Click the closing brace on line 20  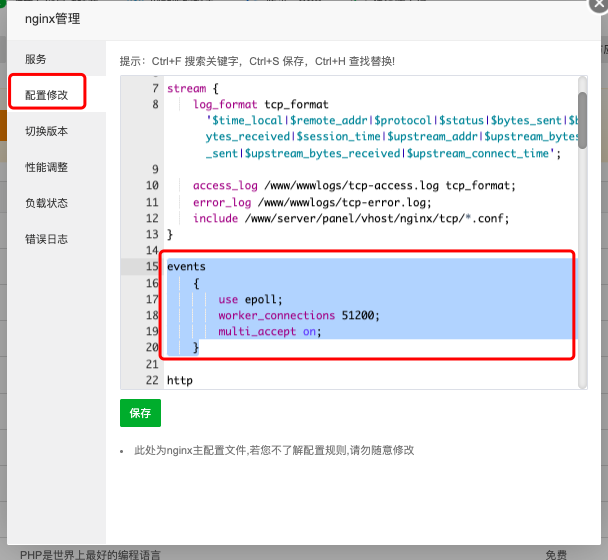[x=196, y=347]
